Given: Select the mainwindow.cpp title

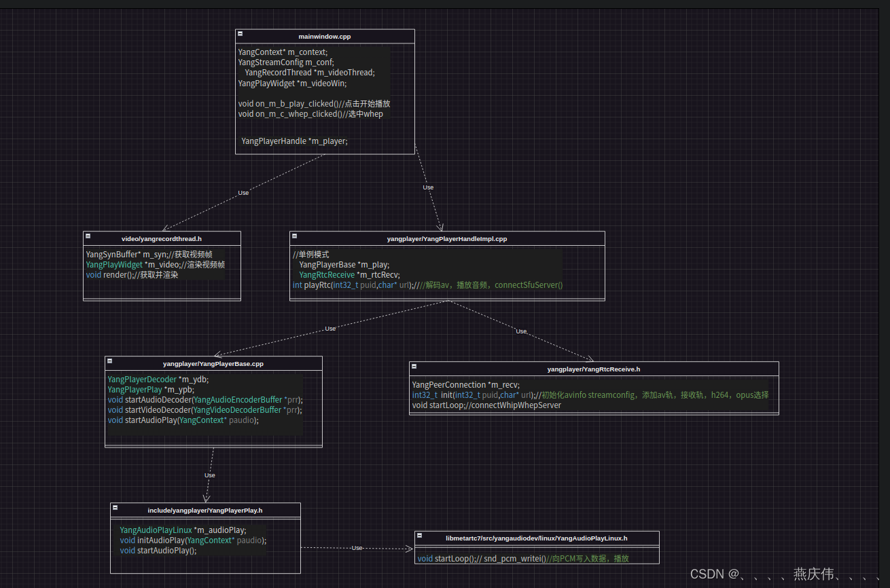Looking at the screenshot, I should point(325,36).
